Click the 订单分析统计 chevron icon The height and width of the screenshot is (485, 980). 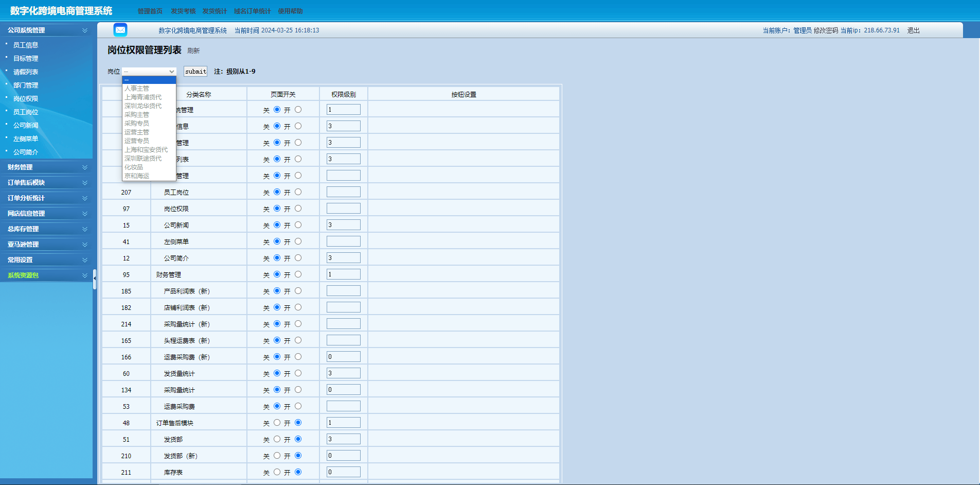[85, 198]
